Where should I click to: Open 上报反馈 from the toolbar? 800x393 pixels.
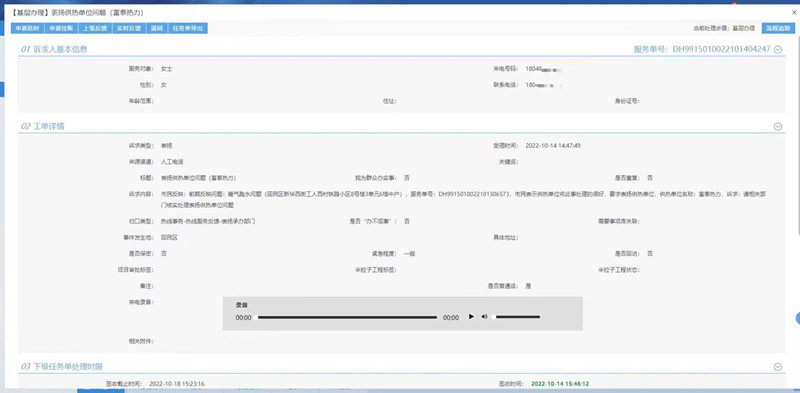coord(95,29)
